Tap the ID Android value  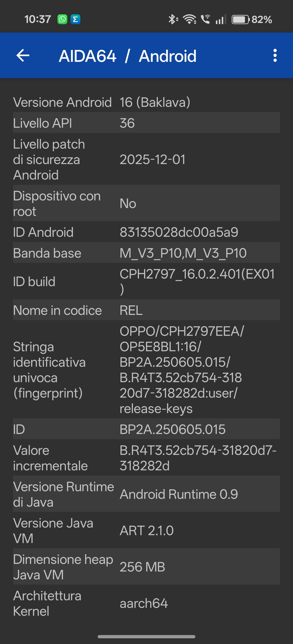point(179,232)
